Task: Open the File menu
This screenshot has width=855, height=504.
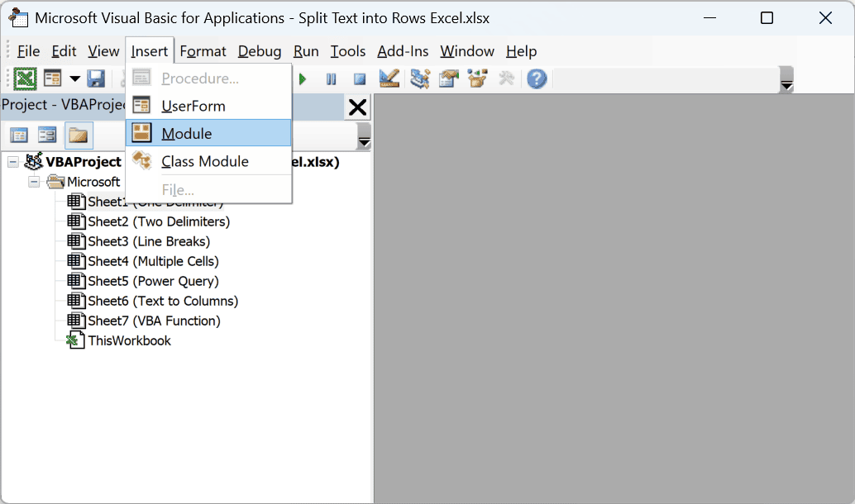Action: tap(28, 51)
